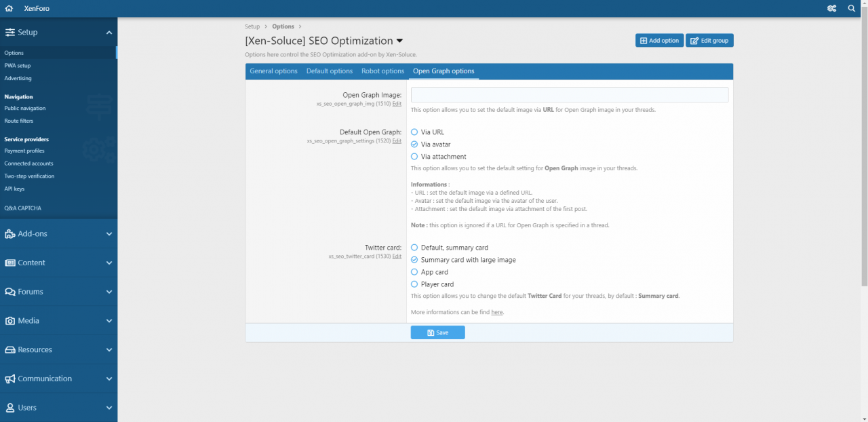Open Route filters in sidebar
The height and width of the screenshot is (422, 868).
[x=58, y=121]
